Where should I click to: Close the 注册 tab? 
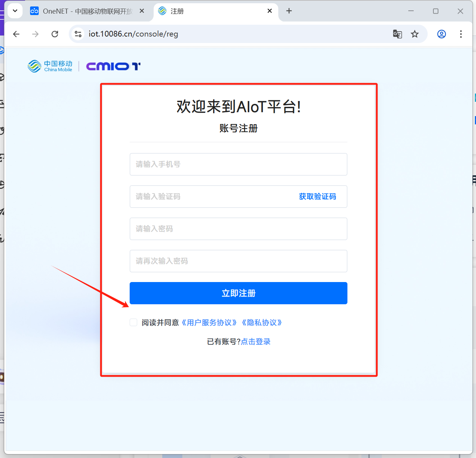pyautogui.click(x=270, y=11)
